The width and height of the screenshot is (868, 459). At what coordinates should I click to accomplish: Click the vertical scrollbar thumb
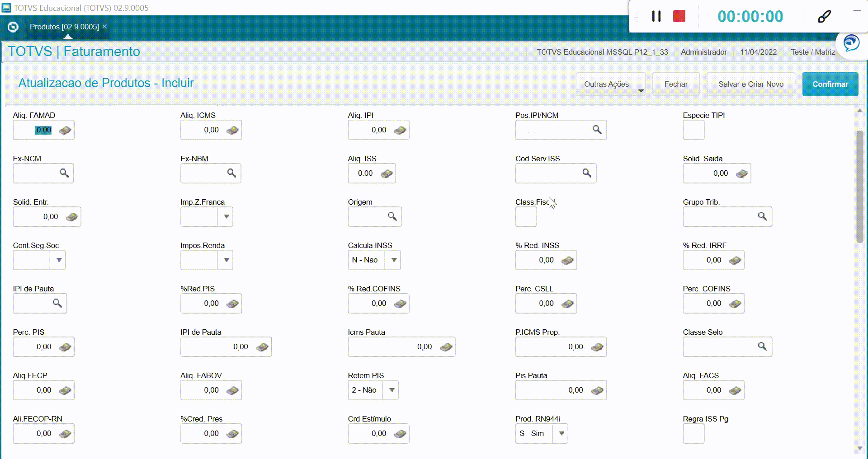pyautogui.click(x=859, y=185)
